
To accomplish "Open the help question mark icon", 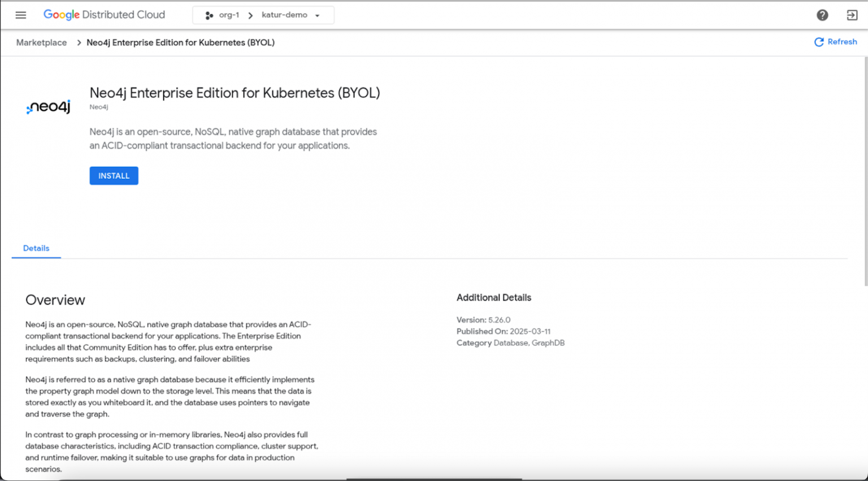I will (822, 15).
